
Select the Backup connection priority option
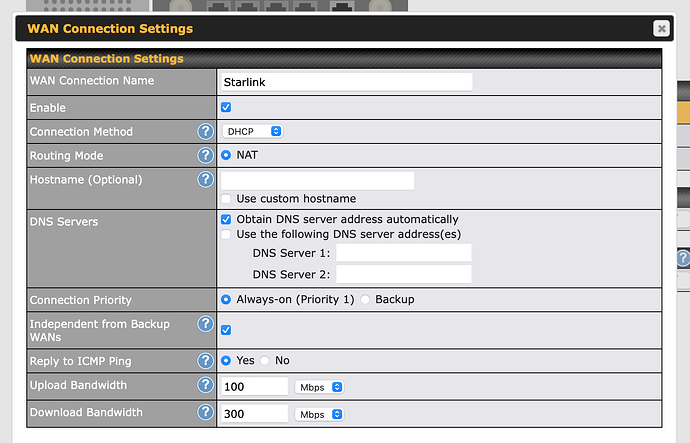coord(366,299)
